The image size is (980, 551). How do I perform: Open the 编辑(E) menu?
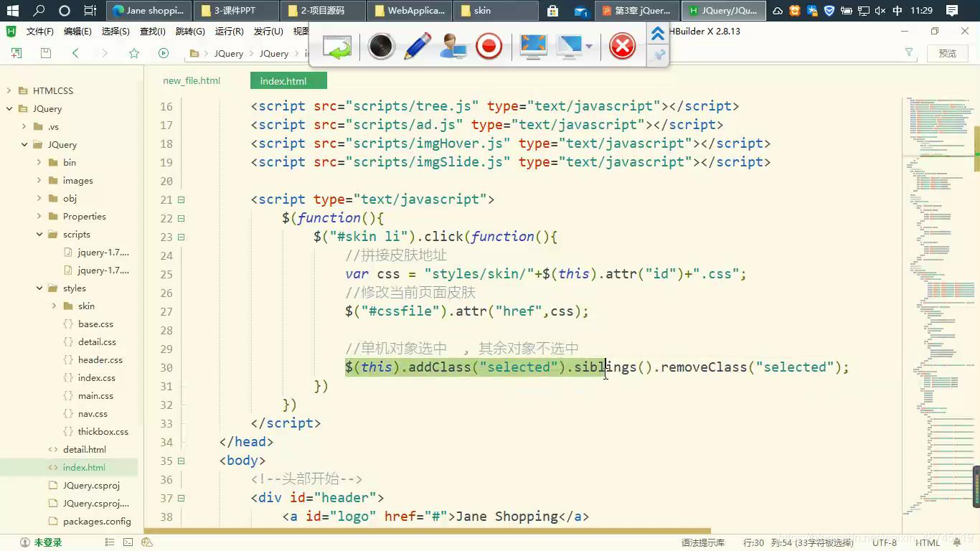(x=77, y=32)
